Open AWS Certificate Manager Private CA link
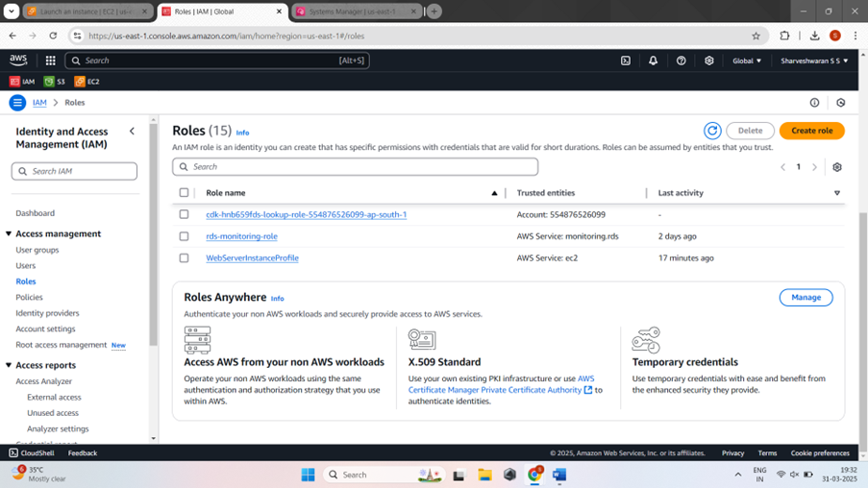Viewport: 868px width, 488px height. (501, 384)
